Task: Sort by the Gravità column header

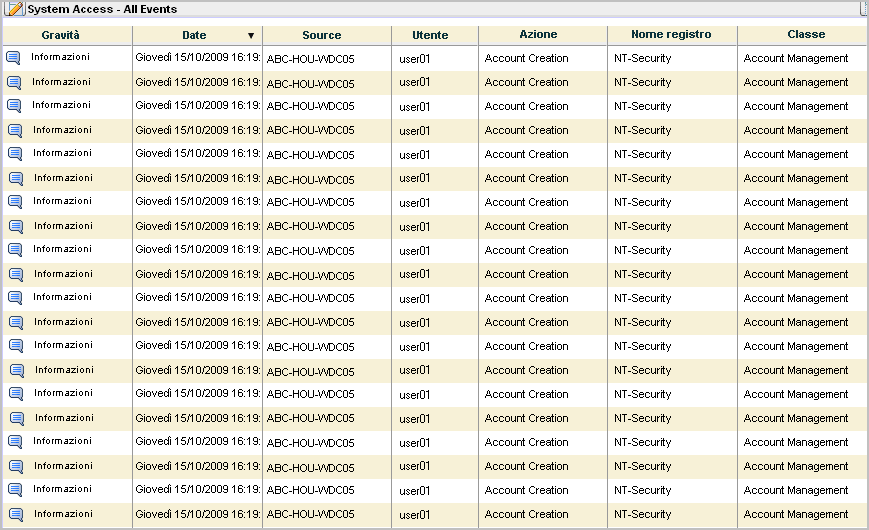Action: coord(60,35)
